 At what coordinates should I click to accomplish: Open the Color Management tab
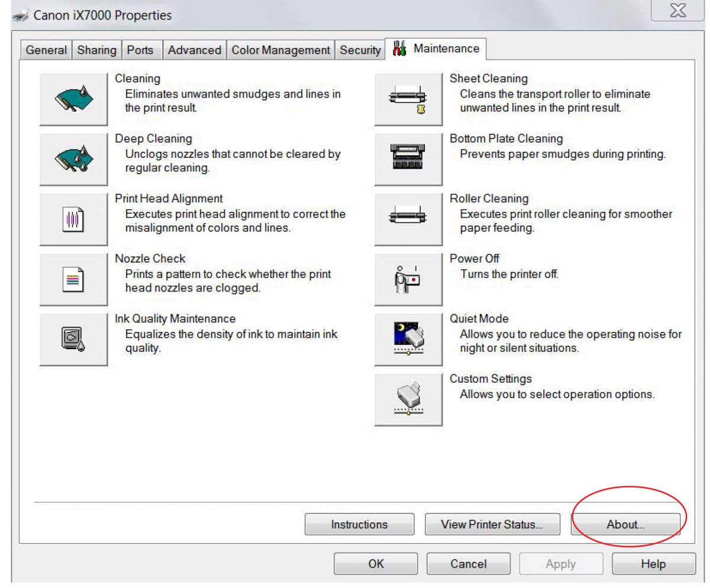[x=280, y=50]
